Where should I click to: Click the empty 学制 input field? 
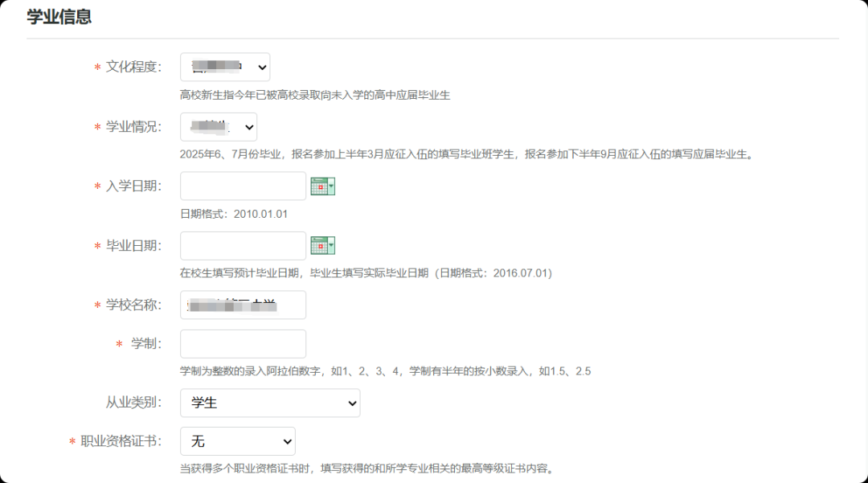point(243,344)
